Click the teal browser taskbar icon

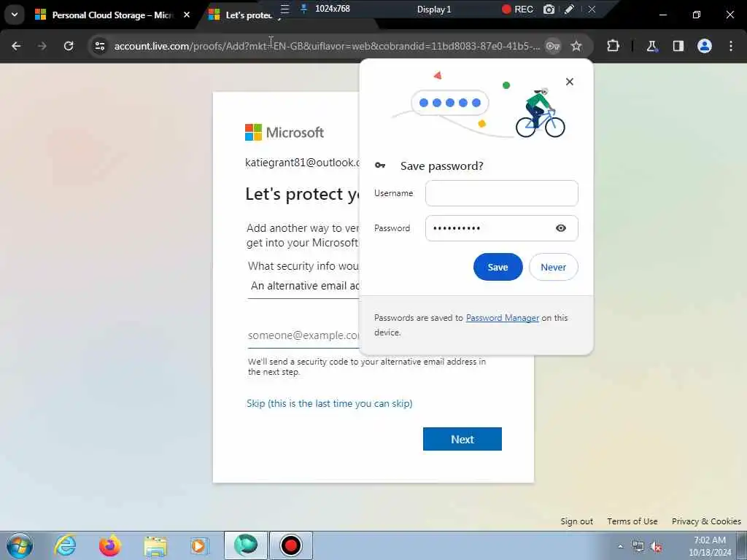(x=246, y=545)
